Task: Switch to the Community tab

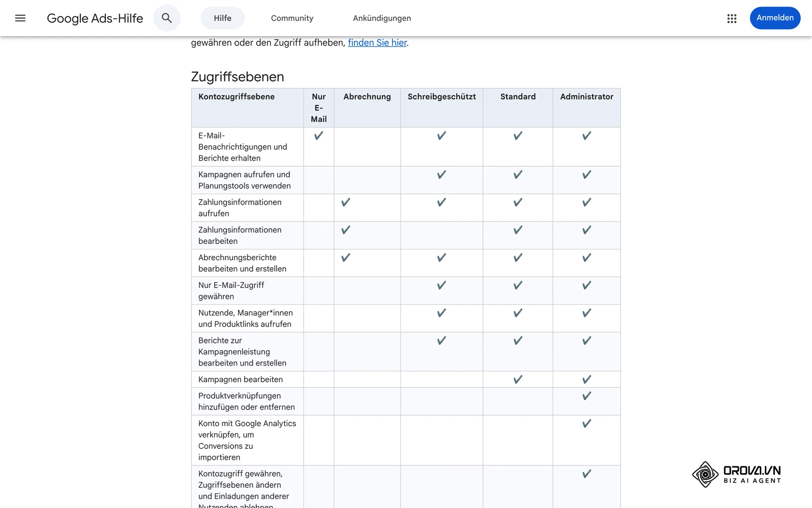Action: [x=292, y=18]
